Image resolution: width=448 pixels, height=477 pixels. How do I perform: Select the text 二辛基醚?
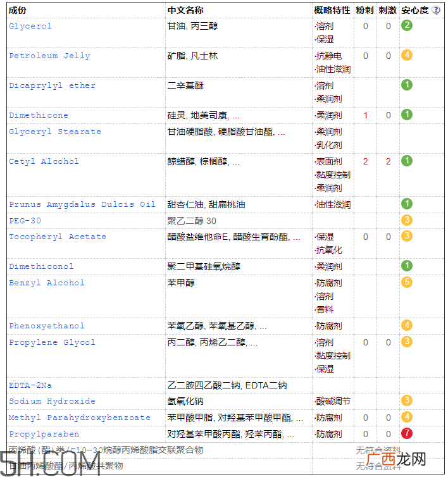tap(185, 85)
